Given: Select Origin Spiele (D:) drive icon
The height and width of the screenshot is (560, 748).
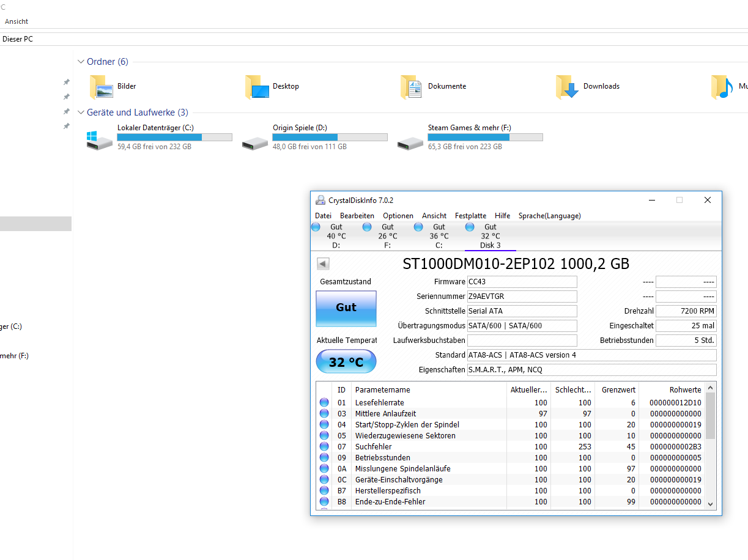Looking at the screenshot, I should click(255, 143).
